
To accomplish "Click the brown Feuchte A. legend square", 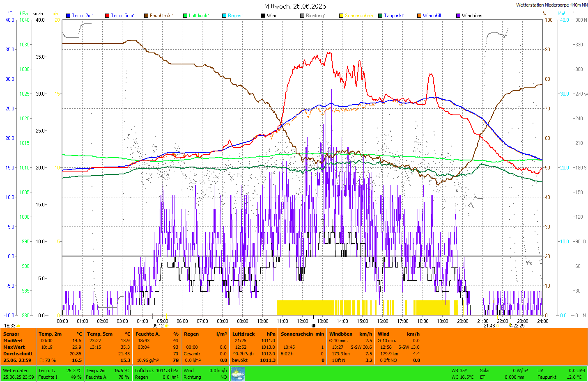I will click(x=146, y=16).
